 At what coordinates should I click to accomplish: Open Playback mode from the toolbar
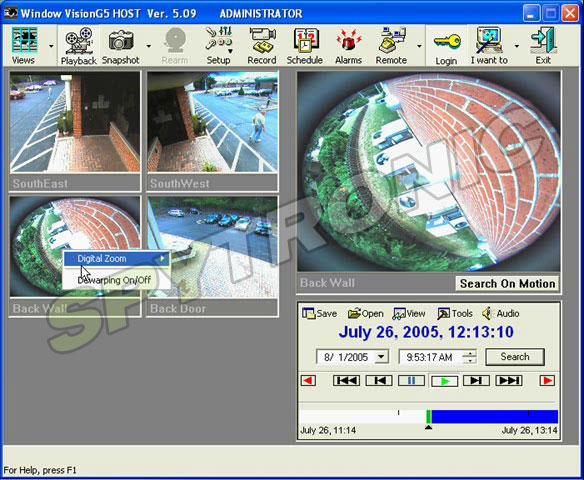[x=78, y=46]
